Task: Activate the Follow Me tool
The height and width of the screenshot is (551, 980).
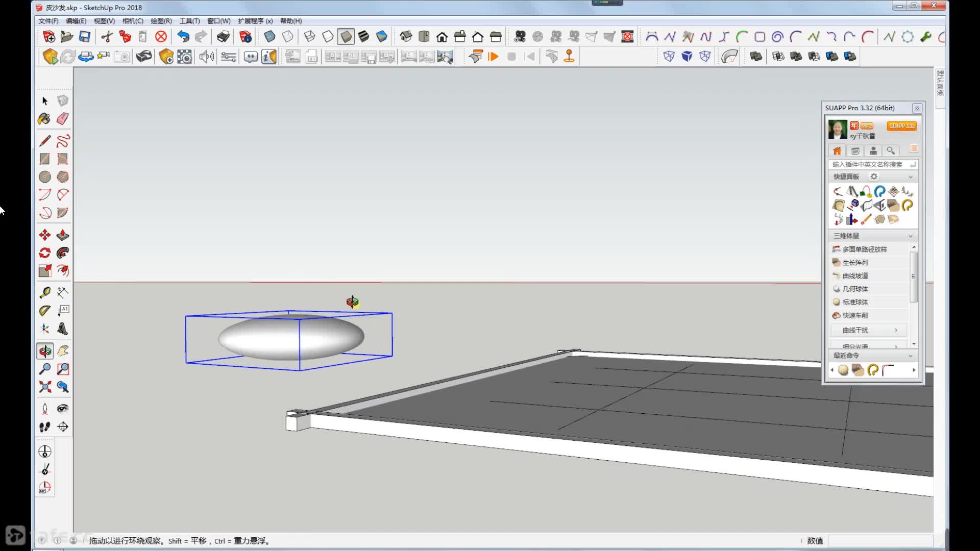Action: coord(63,253)
